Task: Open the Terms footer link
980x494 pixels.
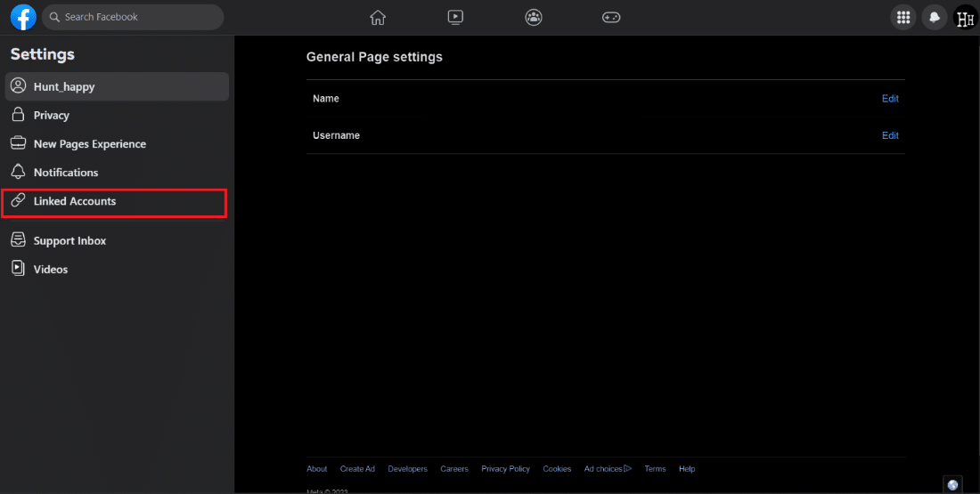Action: click(x=655, y=469)
